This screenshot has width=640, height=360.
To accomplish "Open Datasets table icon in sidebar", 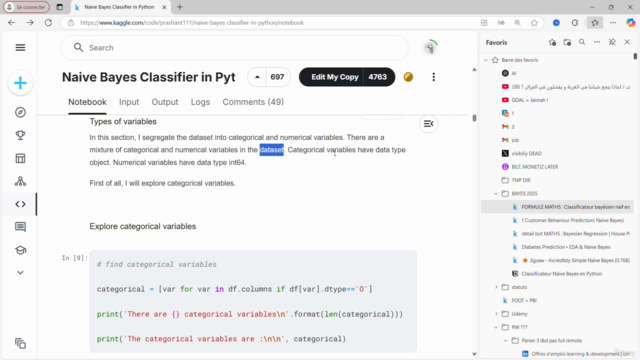I will (x=20, y=158).
